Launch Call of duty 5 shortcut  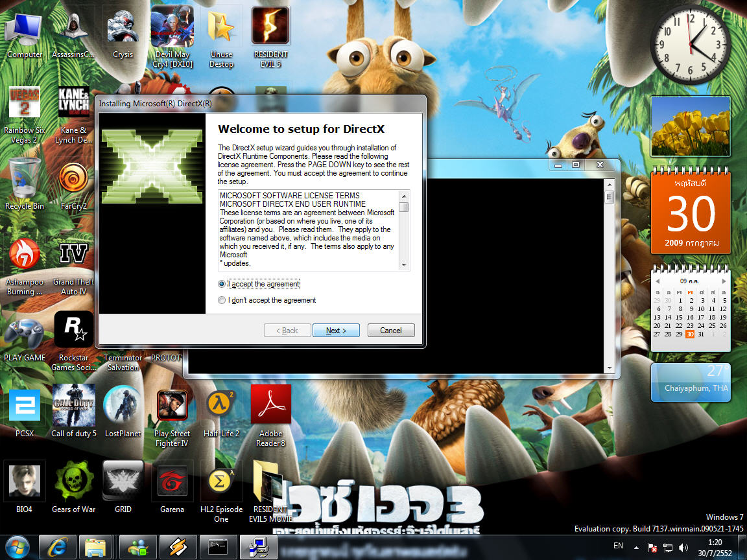tap(73, 411)
